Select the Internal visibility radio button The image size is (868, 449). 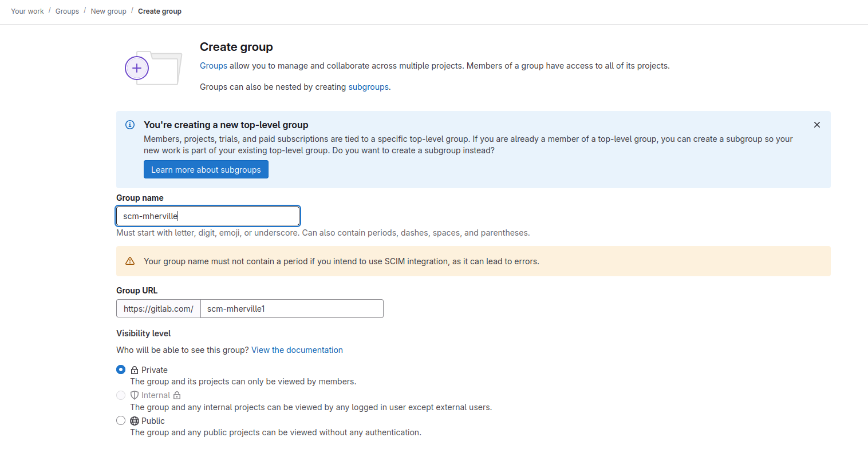click(x=121, y=395)
